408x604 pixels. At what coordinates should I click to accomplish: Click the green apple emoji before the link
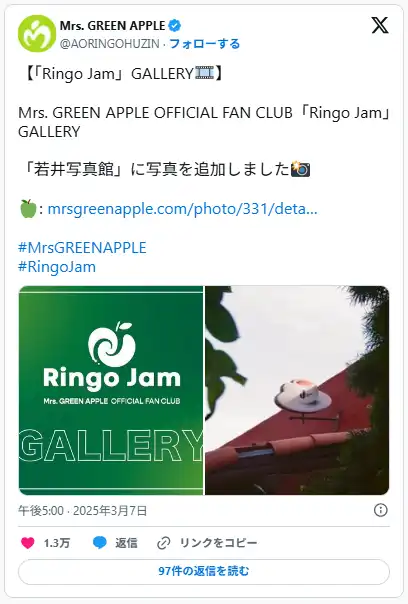click(x=28, y=209)
